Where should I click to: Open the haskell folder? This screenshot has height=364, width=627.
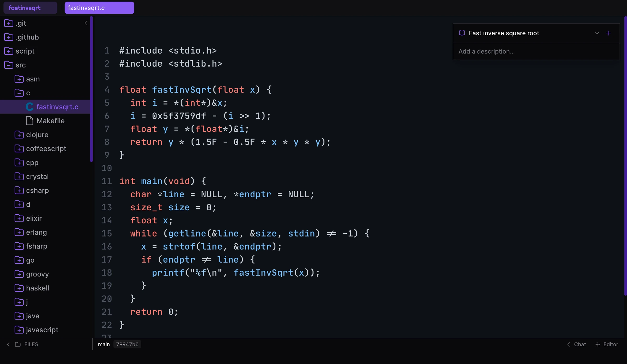[x=45, y=288]
